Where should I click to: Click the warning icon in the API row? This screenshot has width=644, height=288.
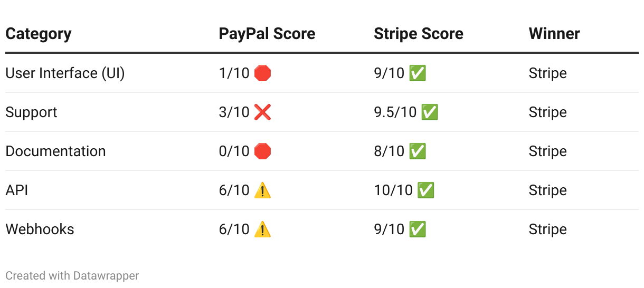262,190
